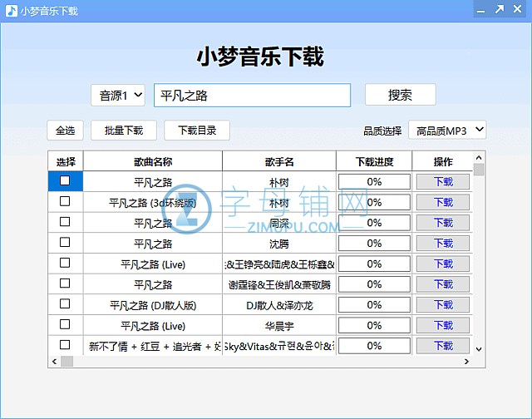532x419 pixels.
Task: Download the DJ散人版 song via 下载
Action: (x=443, y=304)
